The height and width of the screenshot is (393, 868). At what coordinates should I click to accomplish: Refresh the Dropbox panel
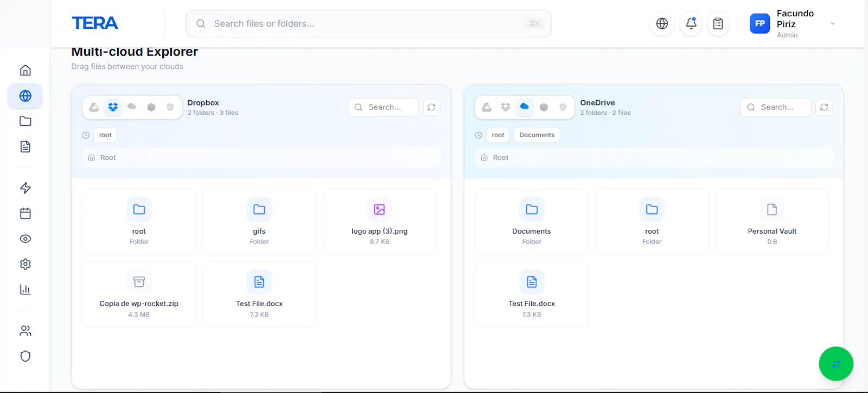(431, 107)
